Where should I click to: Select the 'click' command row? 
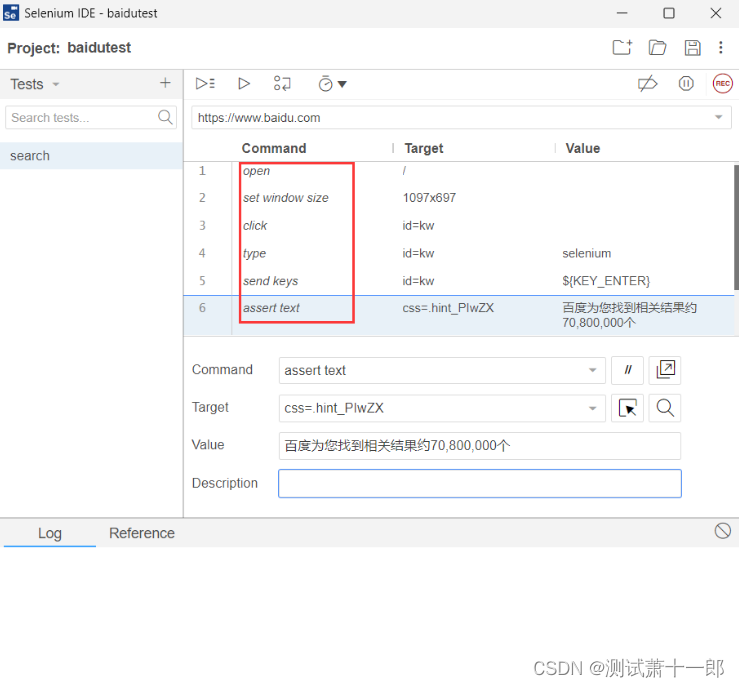tap(459, 226)
